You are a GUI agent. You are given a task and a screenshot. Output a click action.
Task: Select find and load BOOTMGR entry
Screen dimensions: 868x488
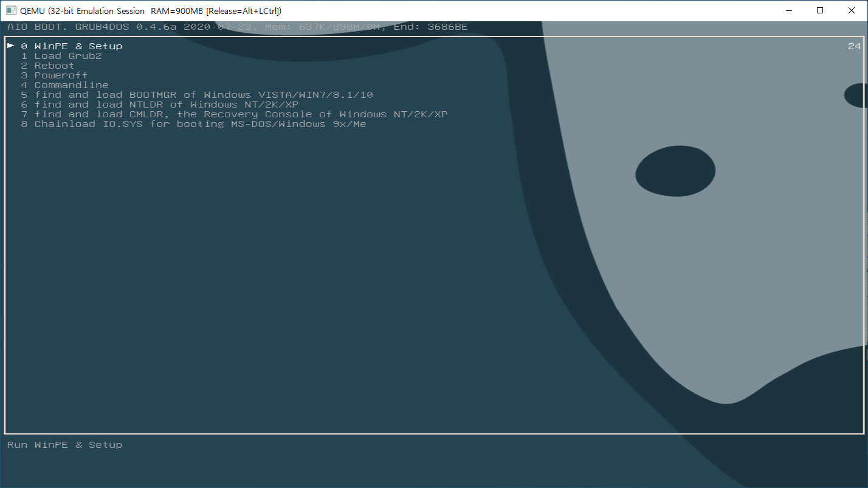(x=197, y=95)
